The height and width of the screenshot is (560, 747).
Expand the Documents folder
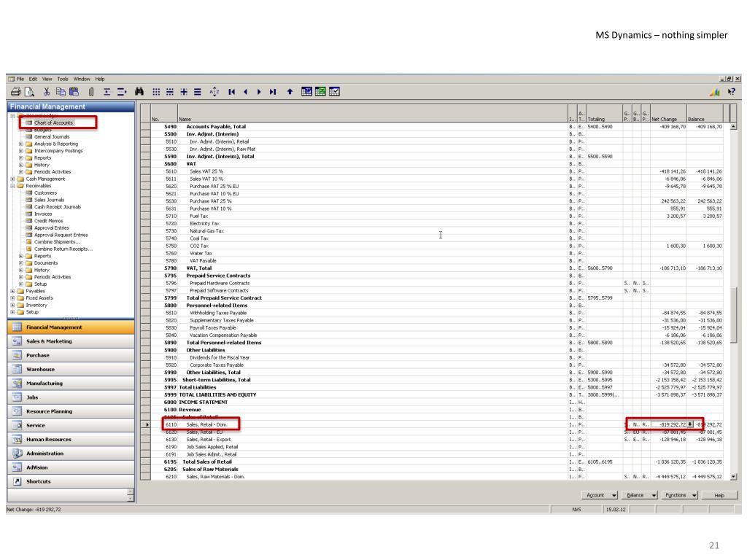click(x=21, y=262)
